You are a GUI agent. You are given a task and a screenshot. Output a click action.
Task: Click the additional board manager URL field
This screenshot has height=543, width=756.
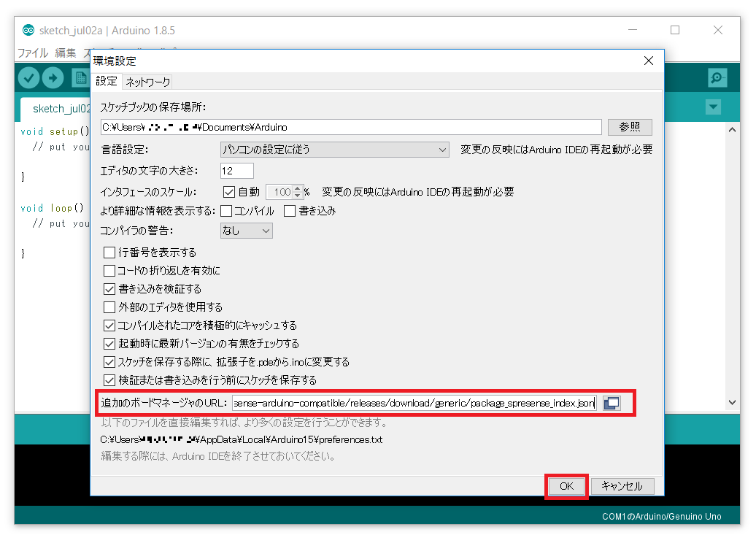click(x=414, y=403)
